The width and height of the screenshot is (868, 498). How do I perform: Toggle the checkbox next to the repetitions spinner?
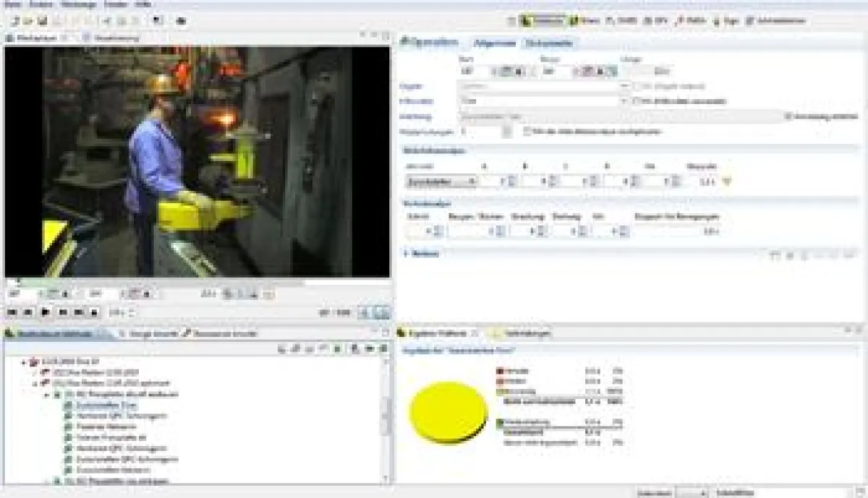527,132
